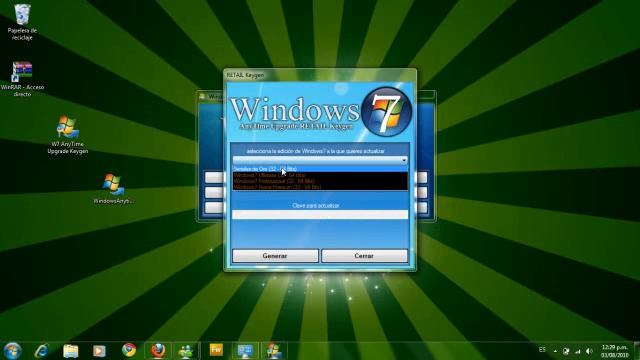The width and height of the screenshot is (640, 360).
Task: Collapse the Windows edition dropdown arrow
Action: [404, 160]
